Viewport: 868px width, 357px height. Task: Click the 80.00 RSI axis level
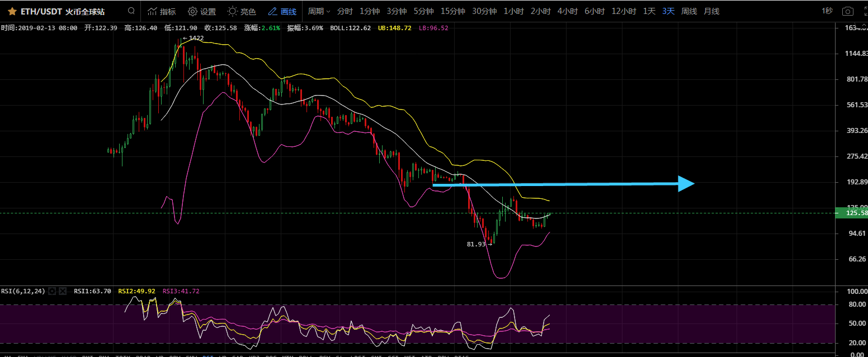click(x=857, y=305)
